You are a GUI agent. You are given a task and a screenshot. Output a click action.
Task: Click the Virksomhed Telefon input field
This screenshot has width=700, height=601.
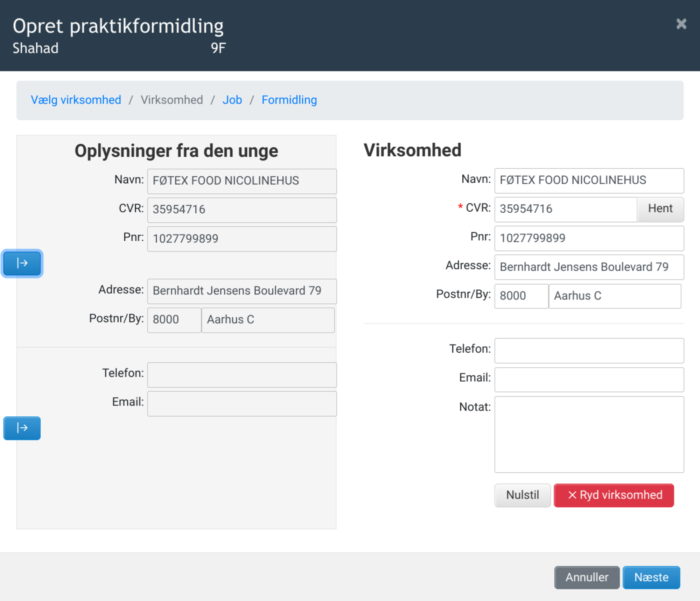(589, 351)
